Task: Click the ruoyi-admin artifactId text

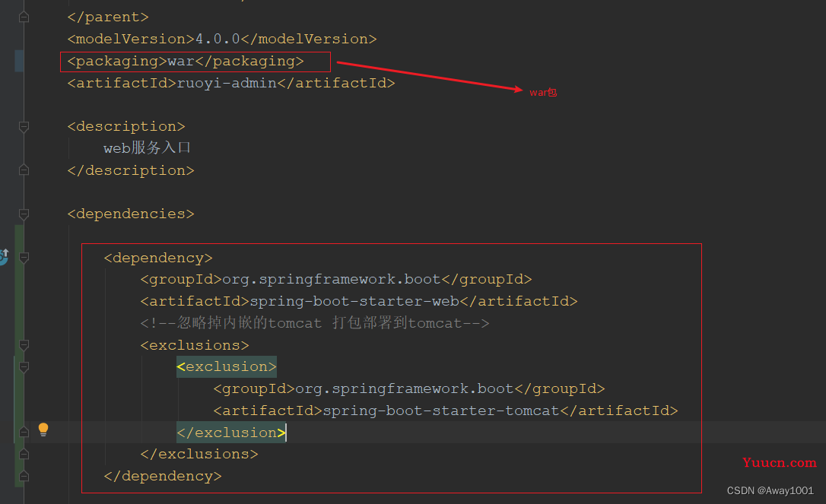Action: [227, 83]
